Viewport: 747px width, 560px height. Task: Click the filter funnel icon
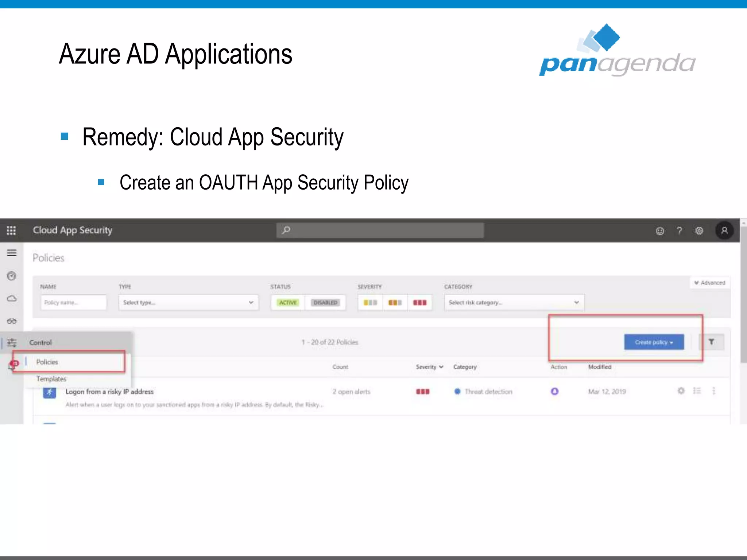[x=711, y=342]
